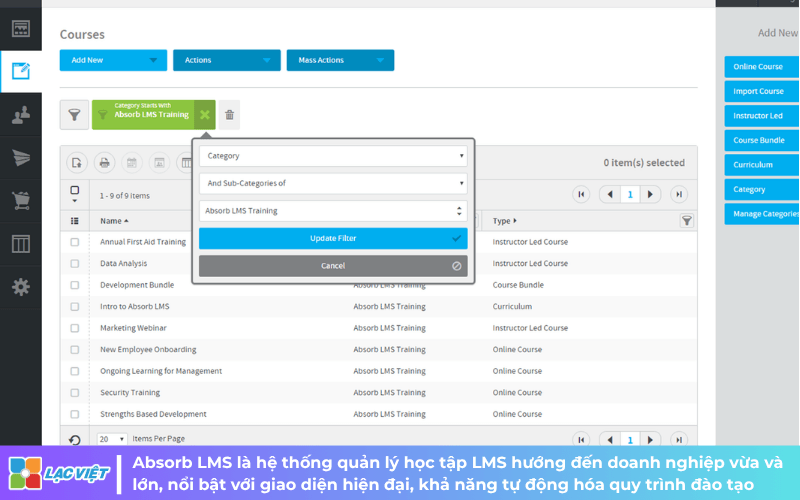Image resolution: width=800 pixels, height=500 pixels.
Task: Open the Courses edit icon in sidebar
Action: pos(20,71)
